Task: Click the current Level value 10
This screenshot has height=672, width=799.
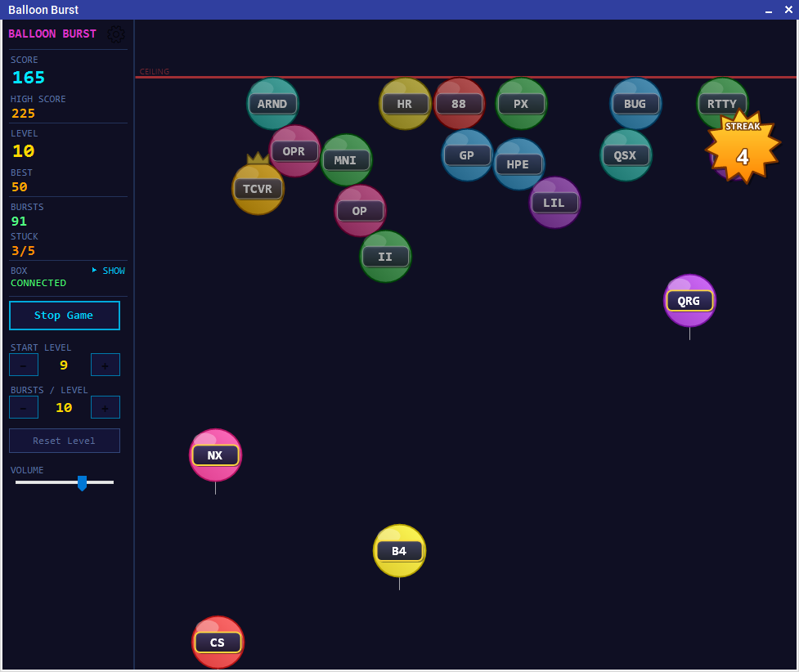Action: pyautogui.click(x=24, y=150)
